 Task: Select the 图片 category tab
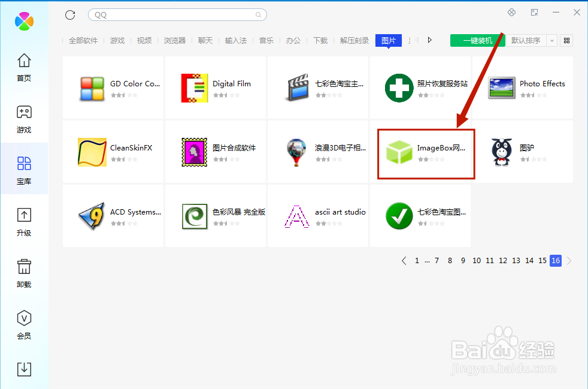point(389,41)
